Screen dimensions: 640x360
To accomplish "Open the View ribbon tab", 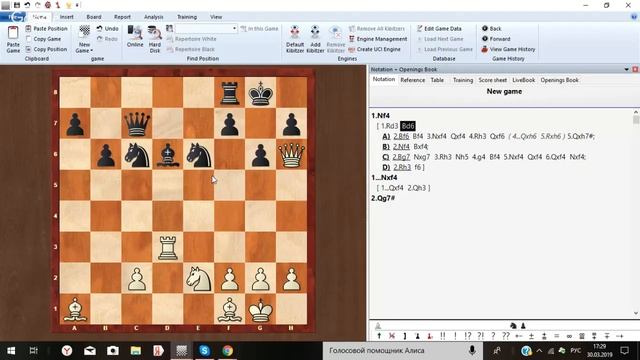I will coord(216,17).
